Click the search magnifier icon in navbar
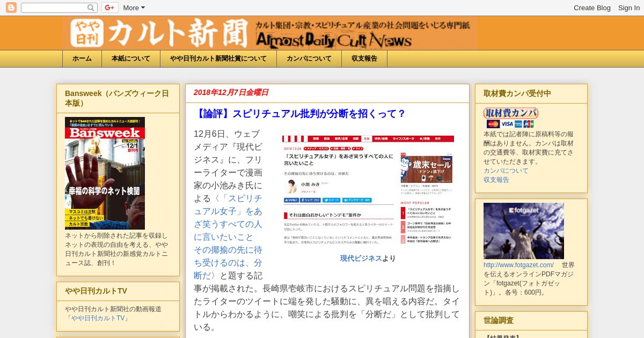Viewport: 644px width, 338px height. pyautogui.click(x=91, y=8)
